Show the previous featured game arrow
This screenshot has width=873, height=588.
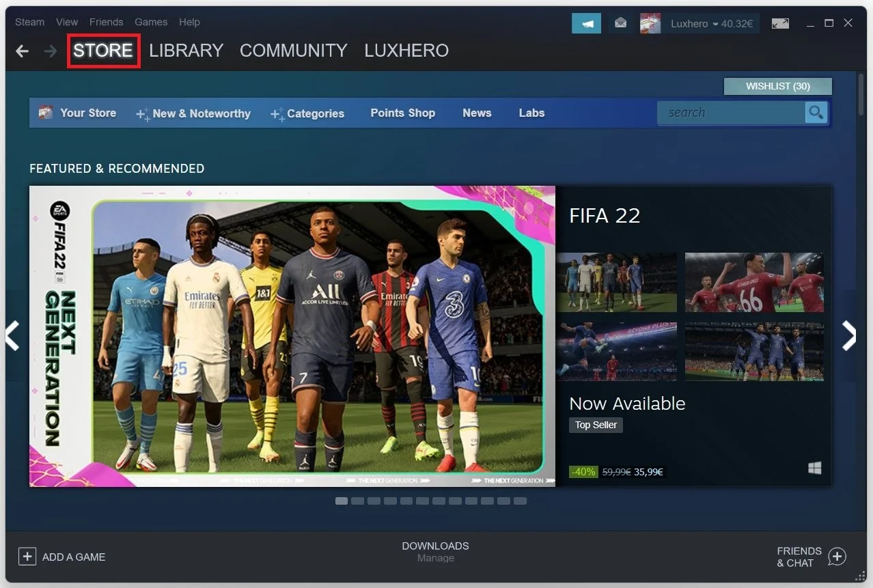click(12, 335)
